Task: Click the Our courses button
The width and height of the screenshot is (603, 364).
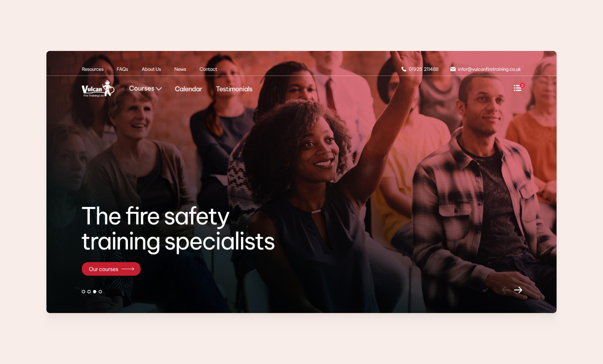Action: (x=111, y=269)
